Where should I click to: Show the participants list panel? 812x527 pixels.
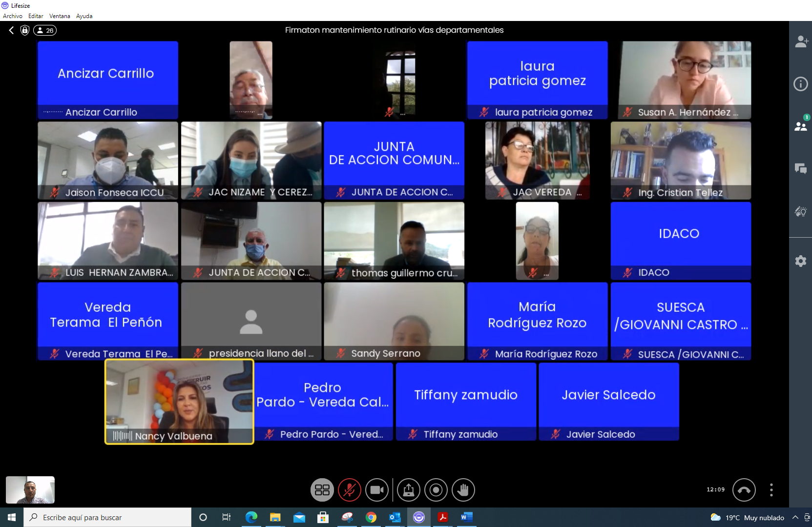click(x=801, y=126)
